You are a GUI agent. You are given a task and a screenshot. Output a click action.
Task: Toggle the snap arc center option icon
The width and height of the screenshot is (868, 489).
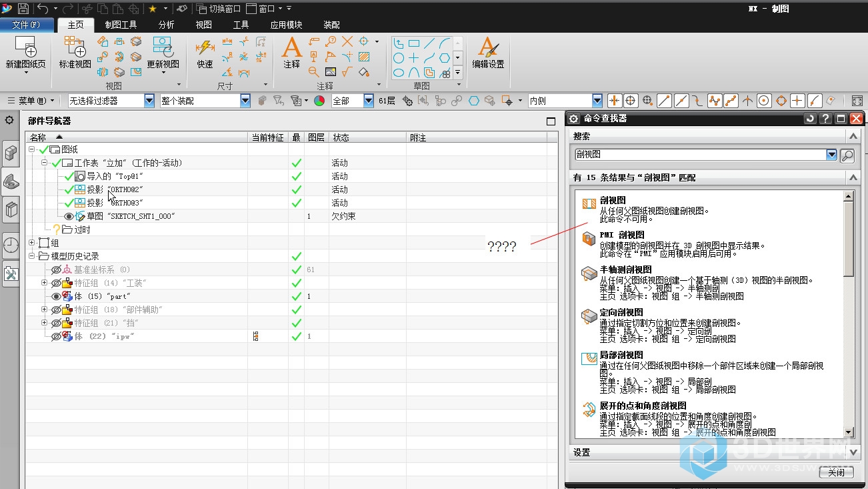(x=765, y=101)
